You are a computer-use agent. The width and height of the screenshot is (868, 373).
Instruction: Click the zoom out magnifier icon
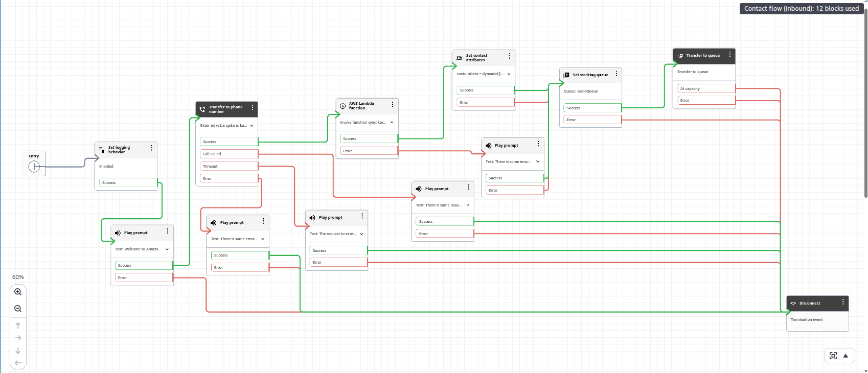[18, 309]
